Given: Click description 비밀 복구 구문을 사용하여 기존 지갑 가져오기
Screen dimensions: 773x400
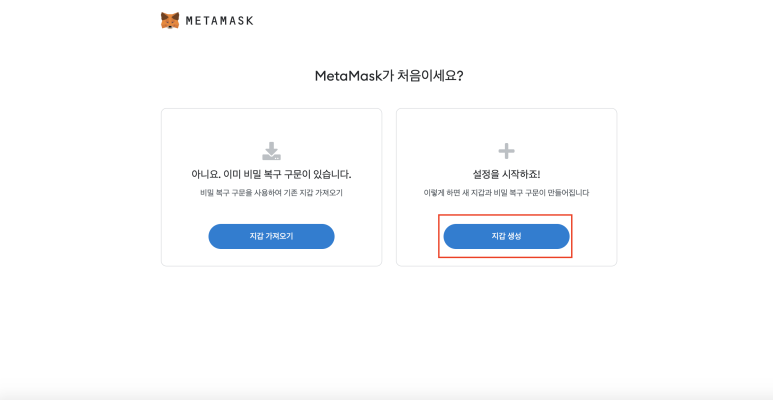Looking at the screenshot, I should [x=271, y=193].
